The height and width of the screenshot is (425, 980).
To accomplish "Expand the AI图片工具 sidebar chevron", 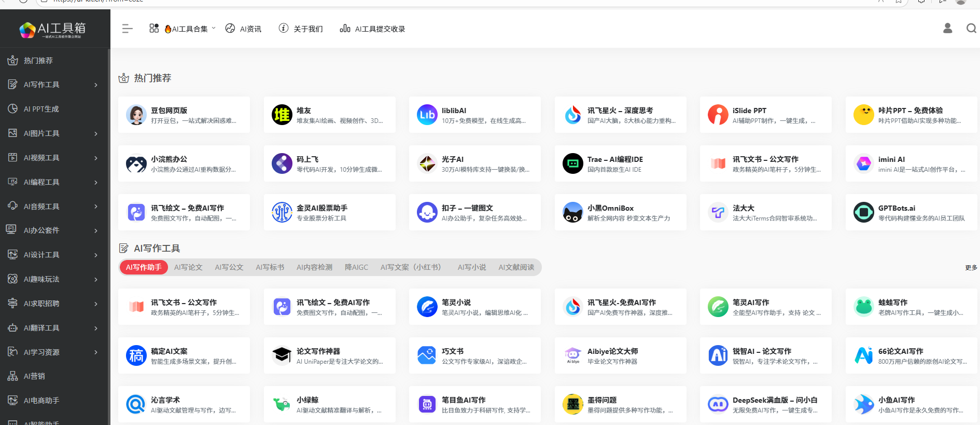I will click(x=96, y=133).
